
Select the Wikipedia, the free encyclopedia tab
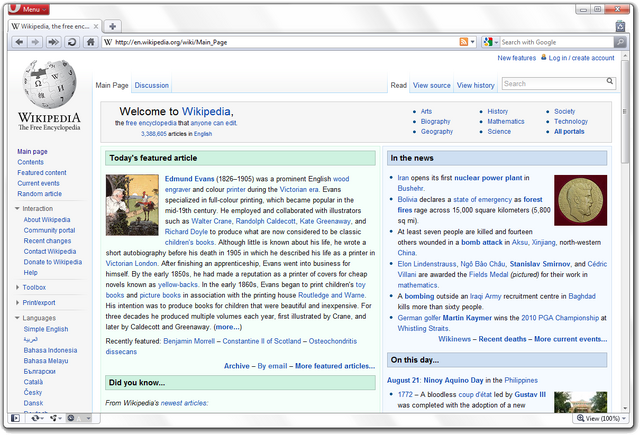click(55, 26)
